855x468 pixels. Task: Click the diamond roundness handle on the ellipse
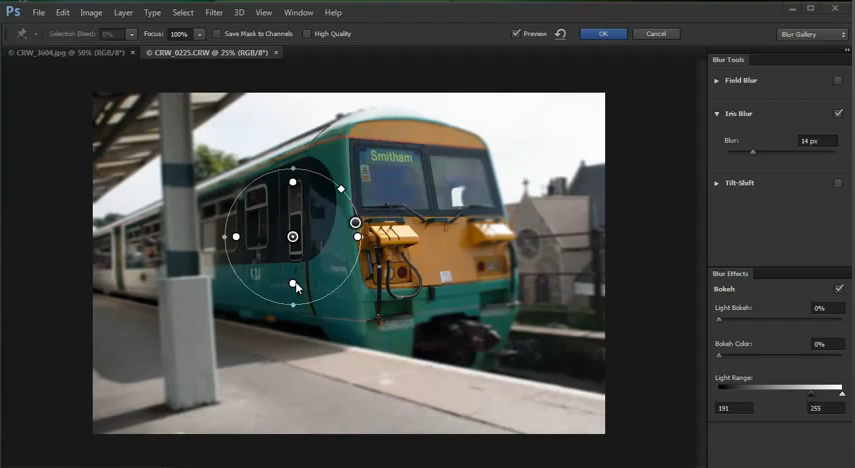pos(341,189)
